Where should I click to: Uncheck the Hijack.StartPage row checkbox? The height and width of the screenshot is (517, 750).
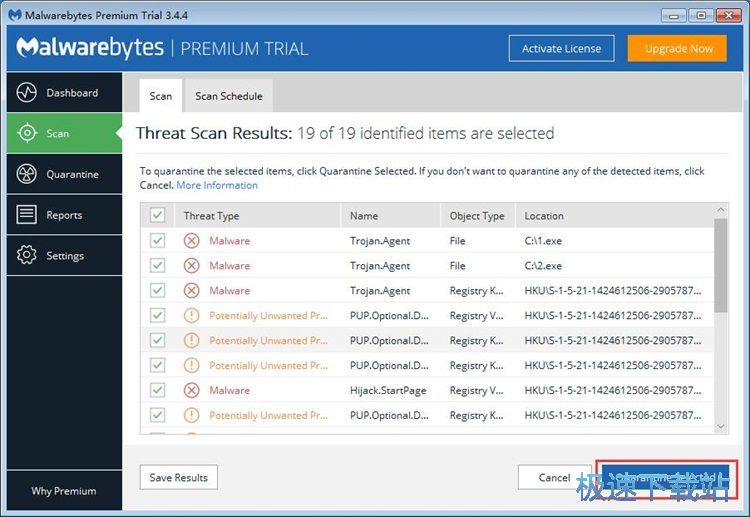pos(157,390)
